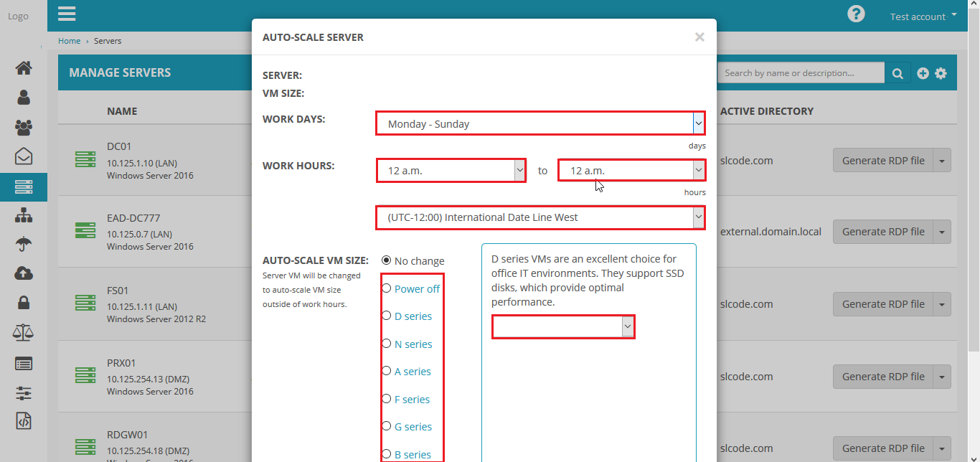
Task: Click the DC01 server name
Action: click(x=119, y=146)
